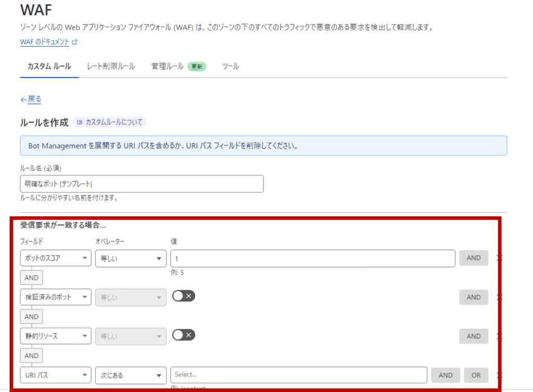Switch to the 管理ルール tab
Viewport: 533px width, 392px height.
coord(167,67)
